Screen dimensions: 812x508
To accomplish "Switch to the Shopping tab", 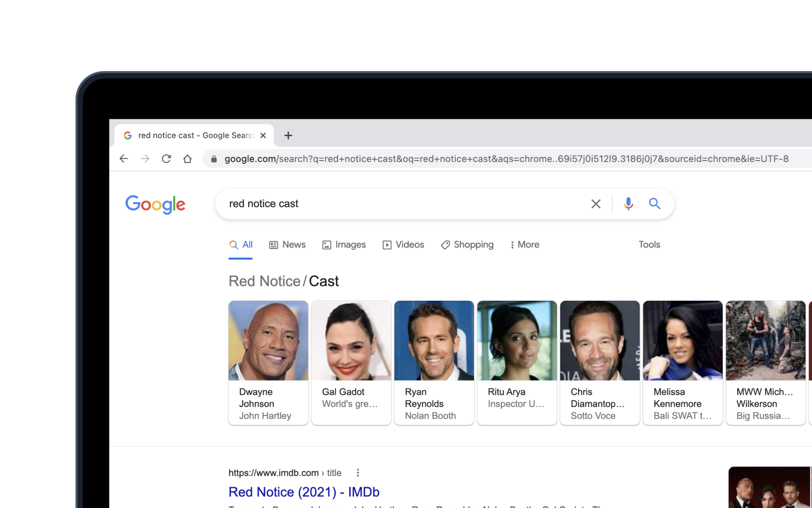I will [467, 245].
